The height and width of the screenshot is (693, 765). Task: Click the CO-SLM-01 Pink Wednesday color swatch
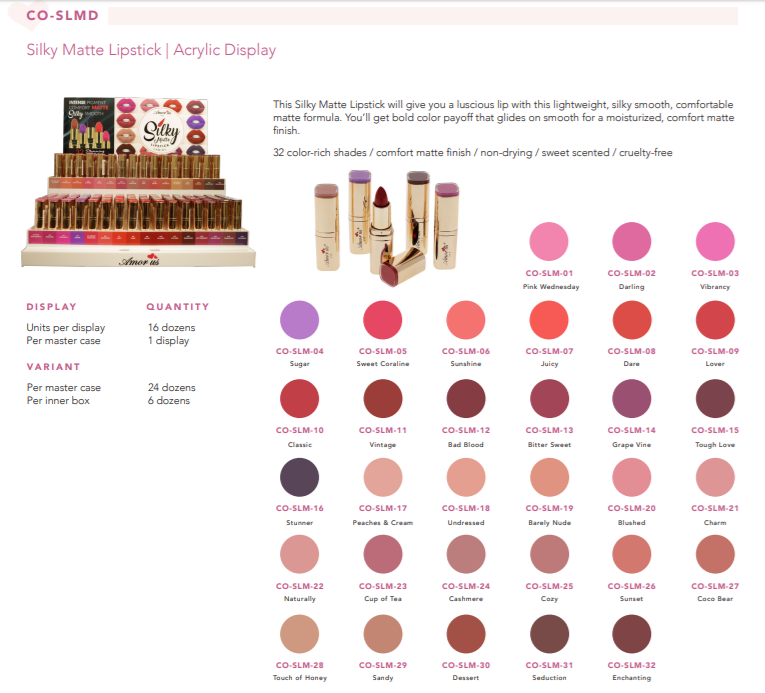coord(549,241)
